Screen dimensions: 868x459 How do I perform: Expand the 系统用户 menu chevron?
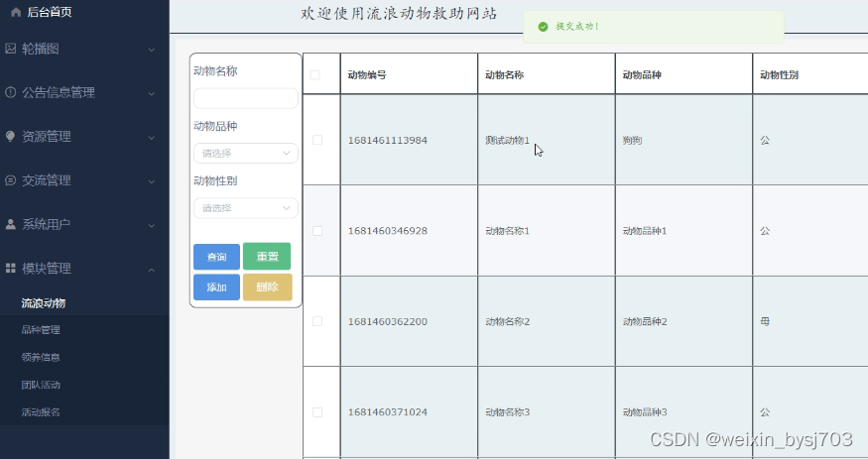point(151,225)
